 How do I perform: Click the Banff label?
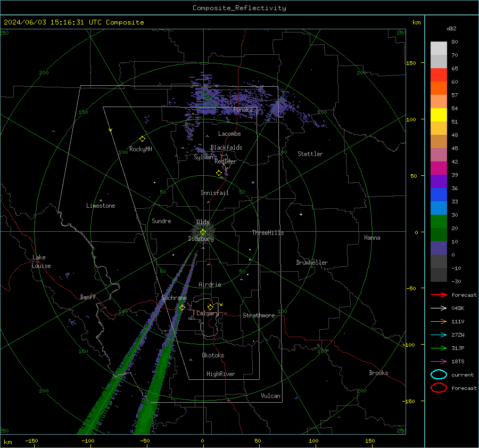pos(88,297)
